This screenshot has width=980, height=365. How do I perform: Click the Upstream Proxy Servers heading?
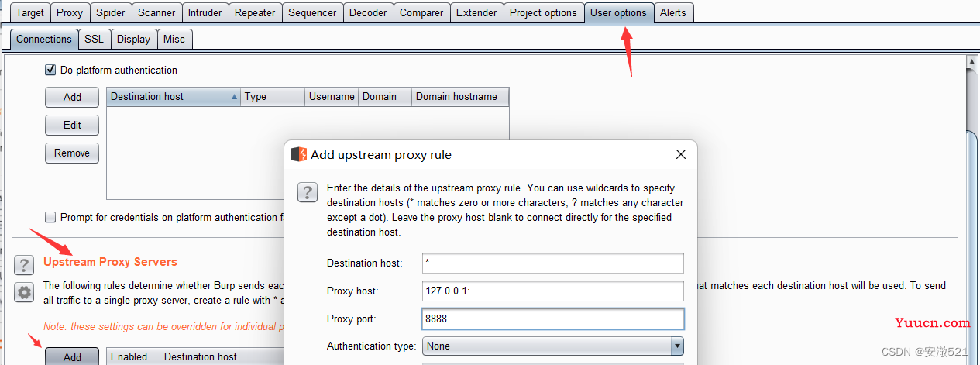click(110, 262)
